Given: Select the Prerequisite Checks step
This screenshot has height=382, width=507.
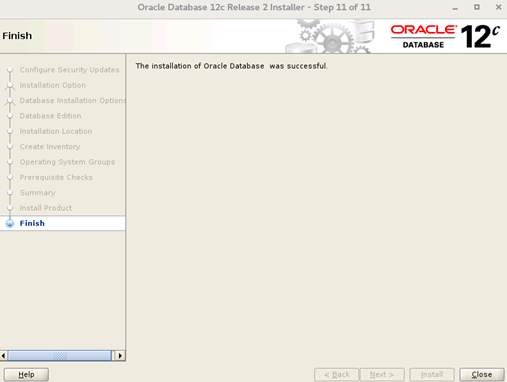Looking at the screenshot, I should pyautogui.click(x=56, y=177).
